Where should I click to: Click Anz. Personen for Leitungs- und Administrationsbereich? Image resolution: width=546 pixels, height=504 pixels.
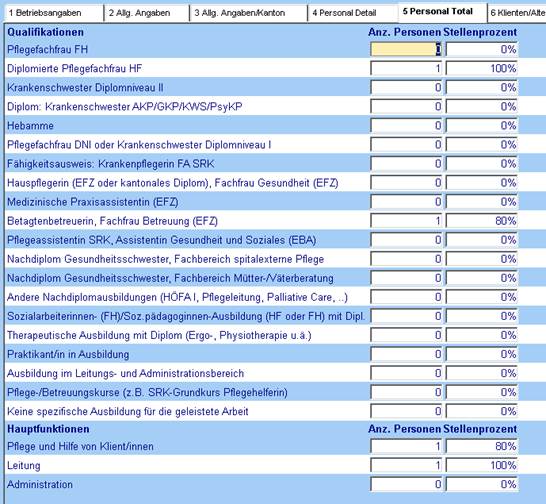click(x=406, y=373)
